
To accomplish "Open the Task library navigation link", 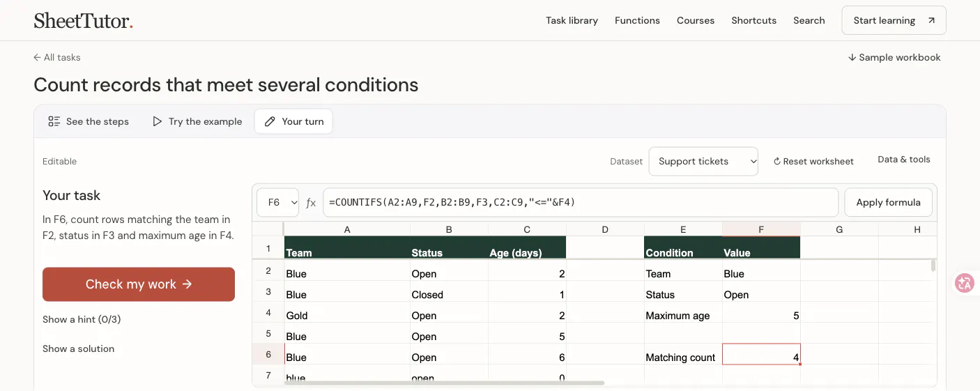I will tap(572, 20).
